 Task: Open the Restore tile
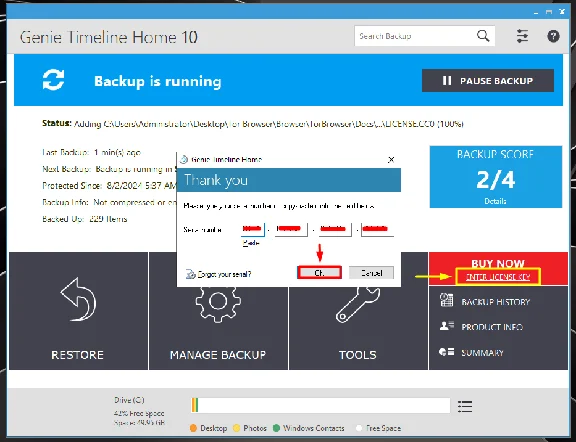[78, 311]
